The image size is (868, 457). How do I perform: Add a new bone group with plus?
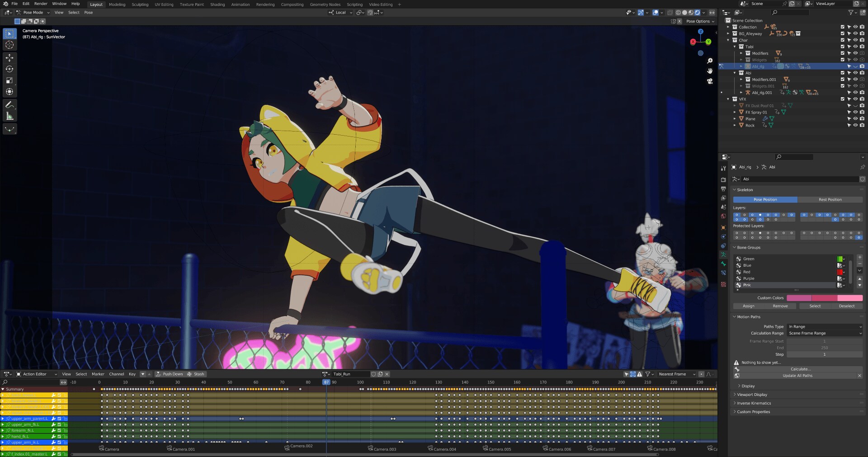859,258
